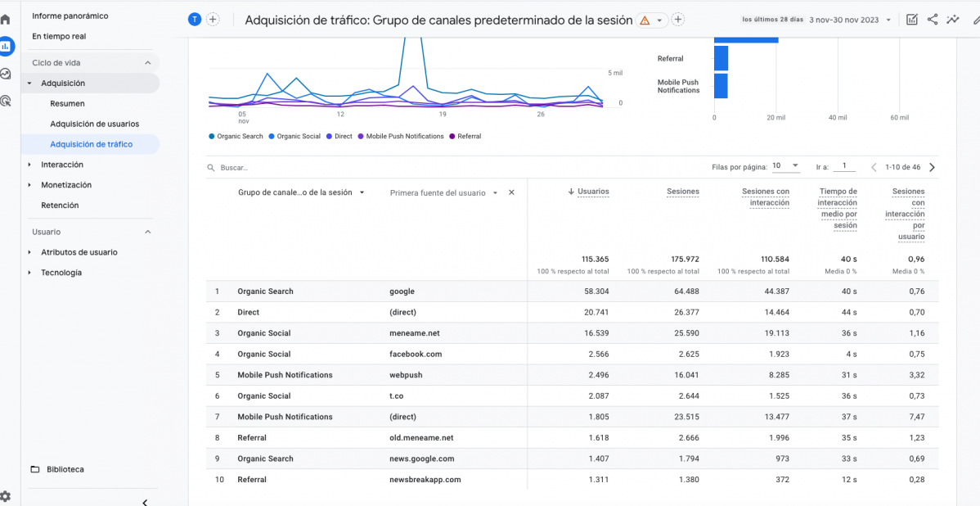
Task: Open the Grupo de canales dimension dropdown
Action: (x=301, y=192)
